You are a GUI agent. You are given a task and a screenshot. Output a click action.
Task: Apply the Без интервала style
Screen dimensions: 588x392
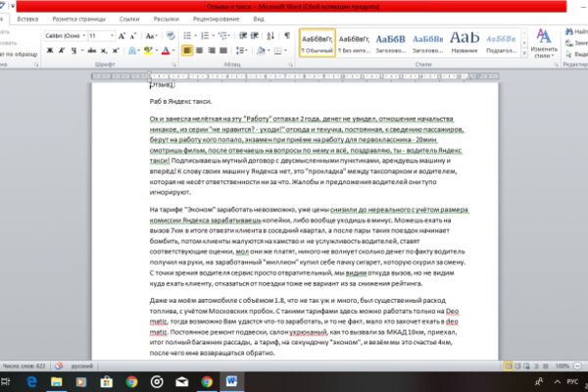click(354, 43)
